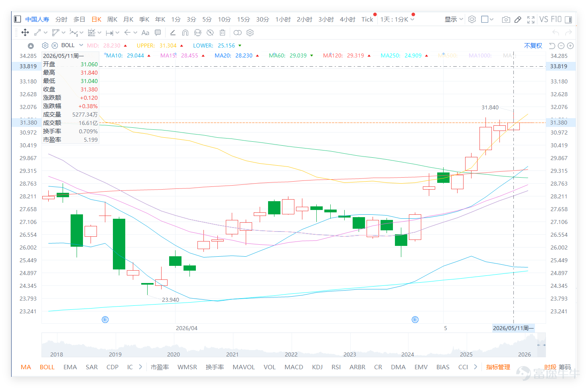Screen dimensions: 588x388
Task: Toggle the left sidebar panel
Action: point(17,19)
